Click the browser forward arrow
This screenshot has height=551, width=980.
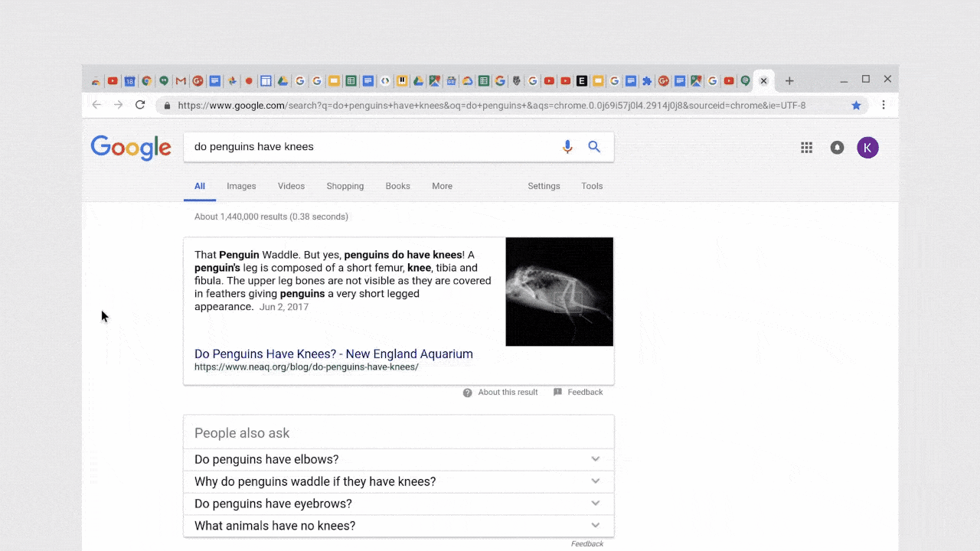coord(118,105)
